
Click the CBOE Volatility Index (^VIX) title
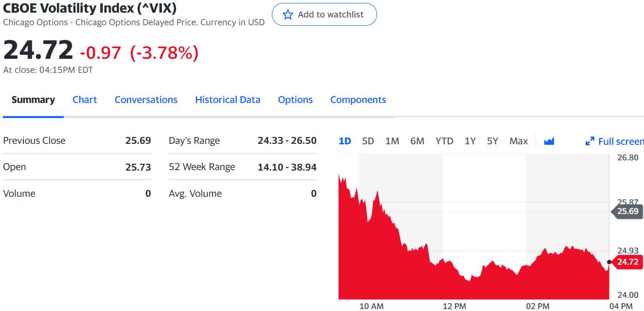pyautogui.click(x=89, y=8)
